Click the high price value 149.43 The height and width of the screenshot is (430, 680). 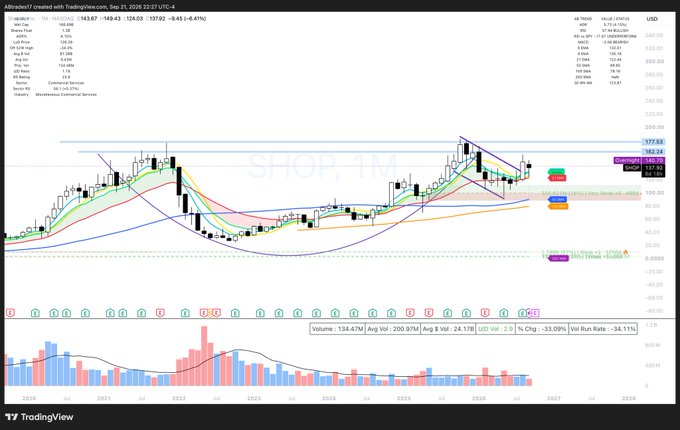(x=111, y=19)
